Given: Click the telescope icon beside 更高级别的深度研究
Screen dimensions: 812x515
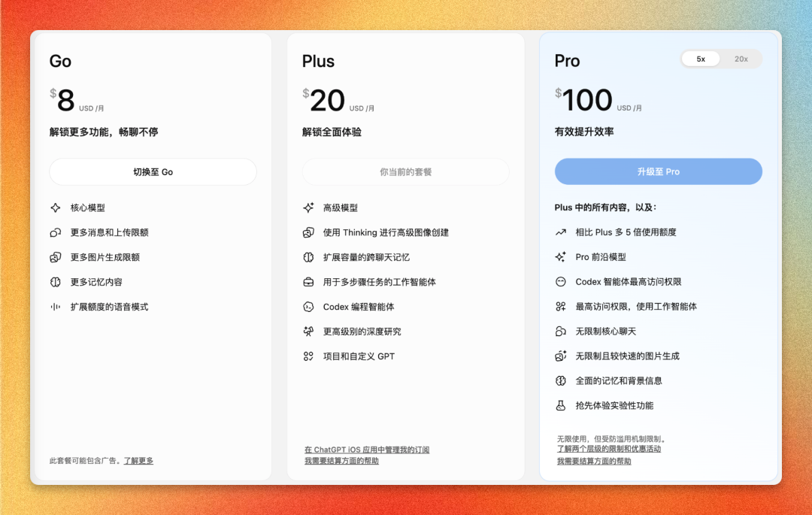Looking at the screenshot, I should tap(308, 332).
